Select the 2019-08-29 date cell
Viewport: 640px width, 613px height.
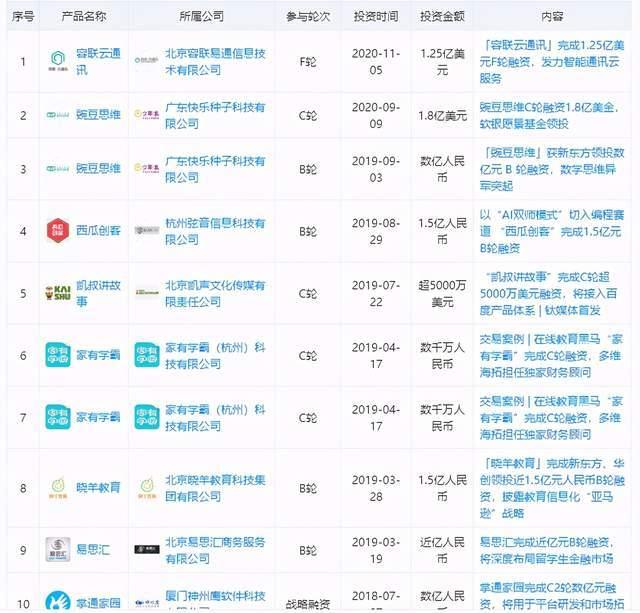tap(376, 231)
